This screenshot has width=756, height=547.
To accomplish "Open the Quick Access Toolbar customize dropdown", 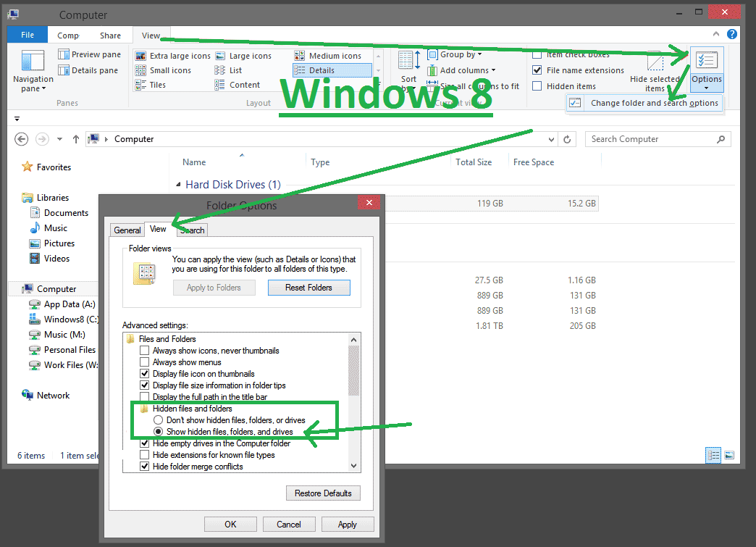I will (17, 119).
